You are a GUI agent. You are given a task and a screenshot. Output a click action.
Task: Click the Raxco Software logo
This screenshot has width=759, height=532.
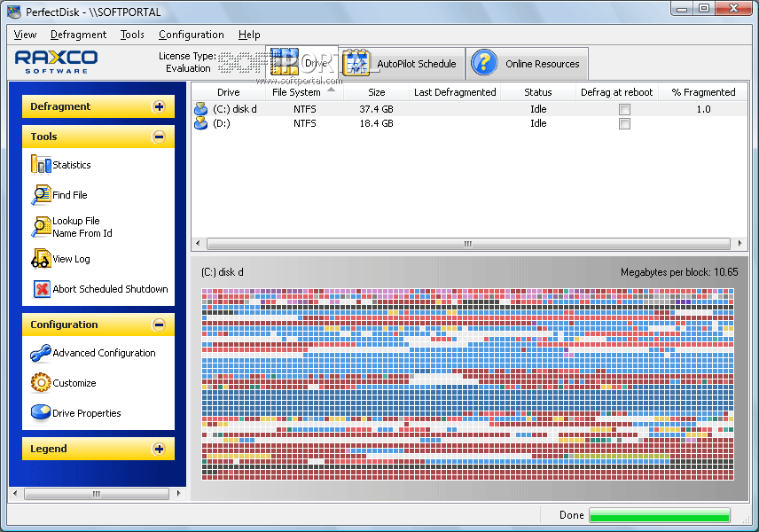56,62
